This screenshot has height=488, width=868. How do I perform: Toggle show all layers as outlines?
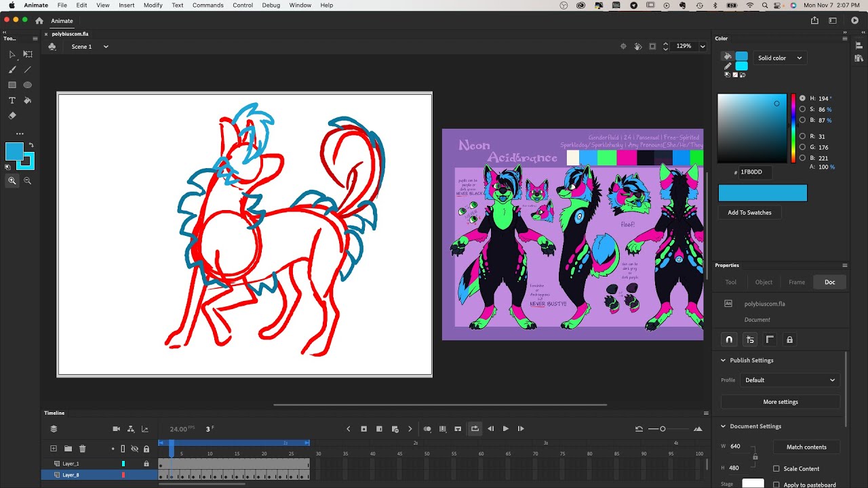pos(123,449)
